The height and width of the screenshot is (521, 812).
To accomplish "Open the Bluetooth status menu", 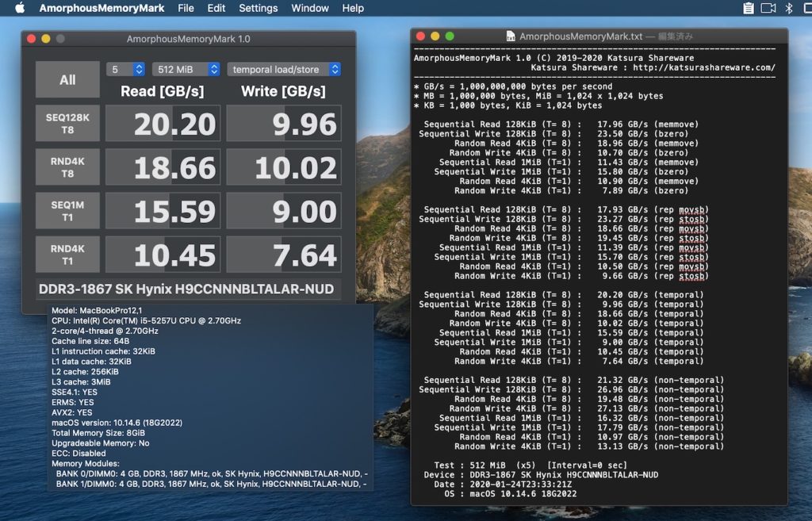I will [x=788, y=9].
